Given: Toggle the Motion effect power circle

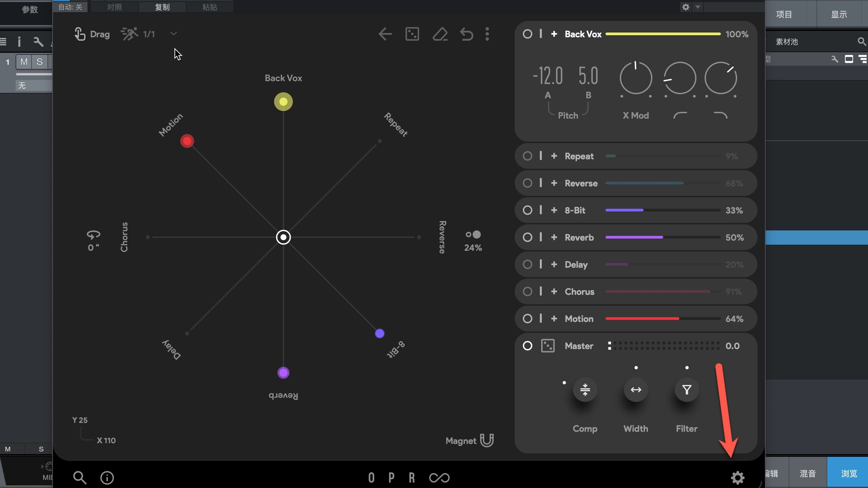Looking at the screenshot, I should click(527, 319).
